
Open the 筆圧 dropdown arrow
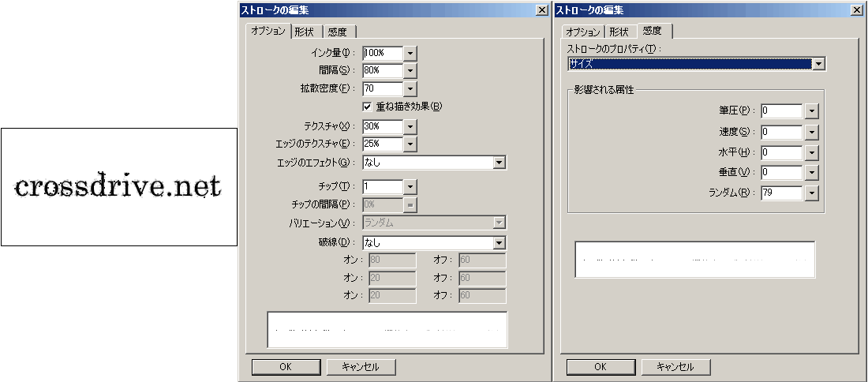(x=811, y=110)
